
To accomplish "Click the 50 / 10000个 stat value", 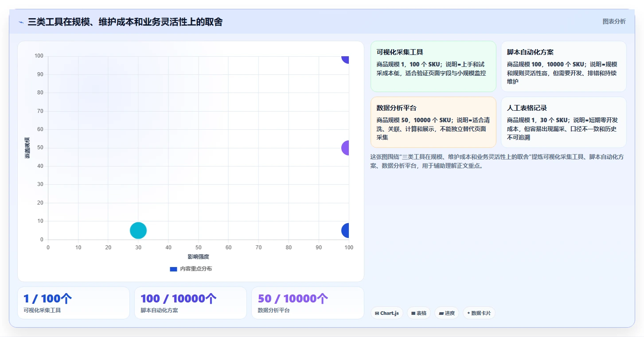I will [293, 298].
